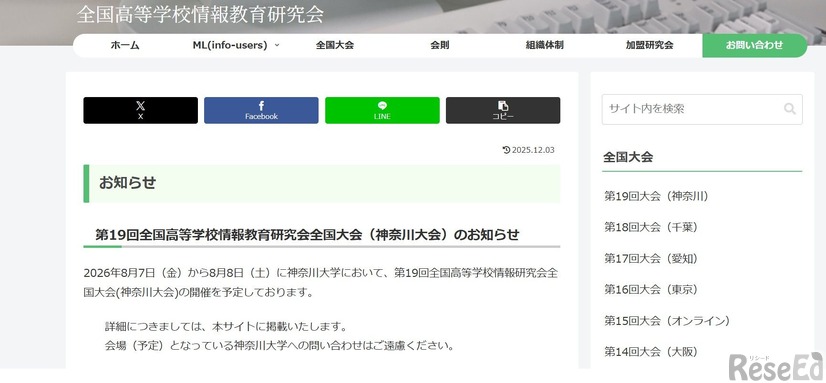Image resolution: width=826 pixels, height=383 pixels.
Task: Open 第15回大会(オンライン) sidebar link
Action: click(667, 320)
